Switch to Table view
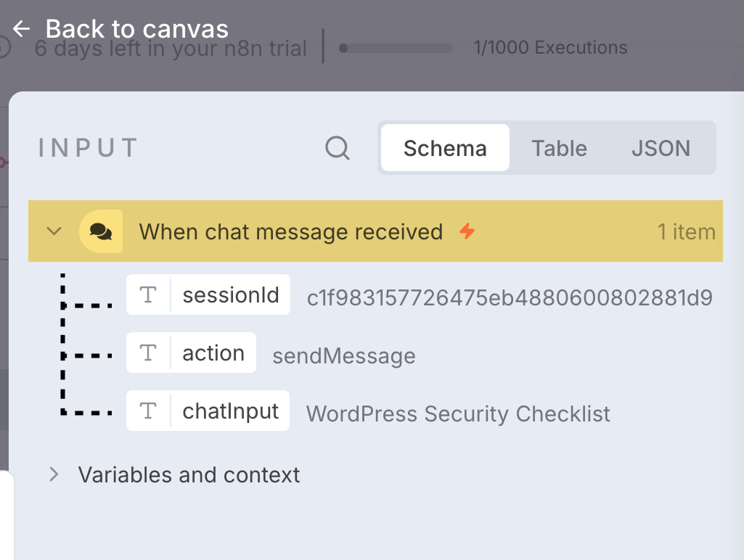 pos(559,148)
